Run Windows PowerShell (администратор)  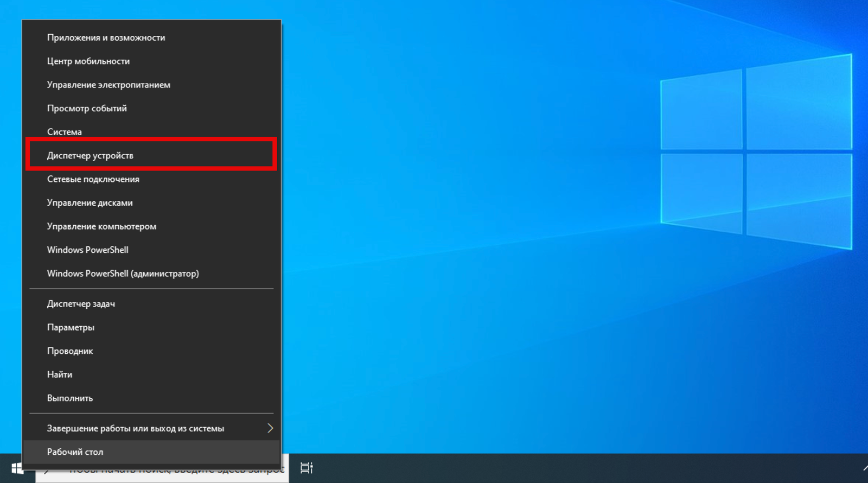(151, 274)
